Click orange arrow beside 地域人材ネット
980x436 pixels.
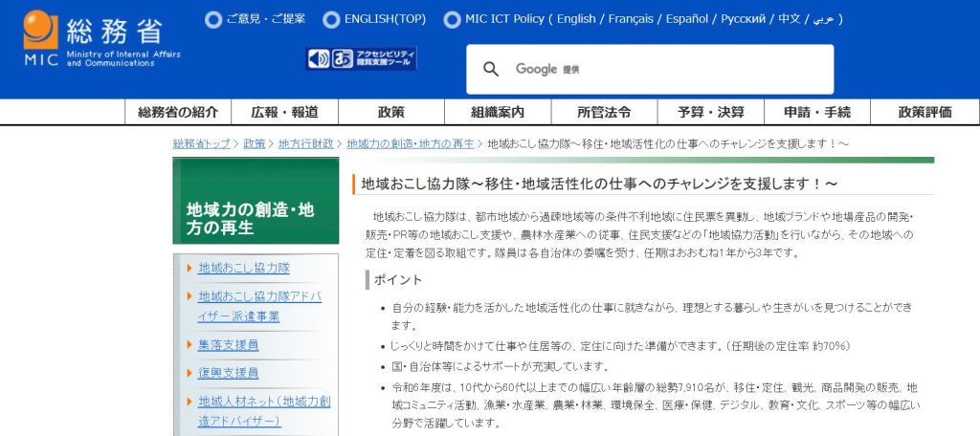coord(189,401)
